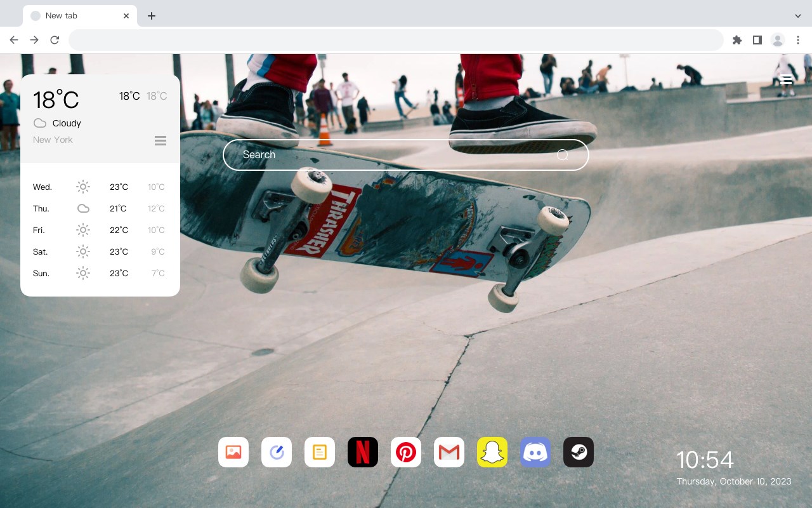The height and width of the screenshot is (508, 812).
Task: Click the magnifier icon in search bar
Action: pos(563,155)
